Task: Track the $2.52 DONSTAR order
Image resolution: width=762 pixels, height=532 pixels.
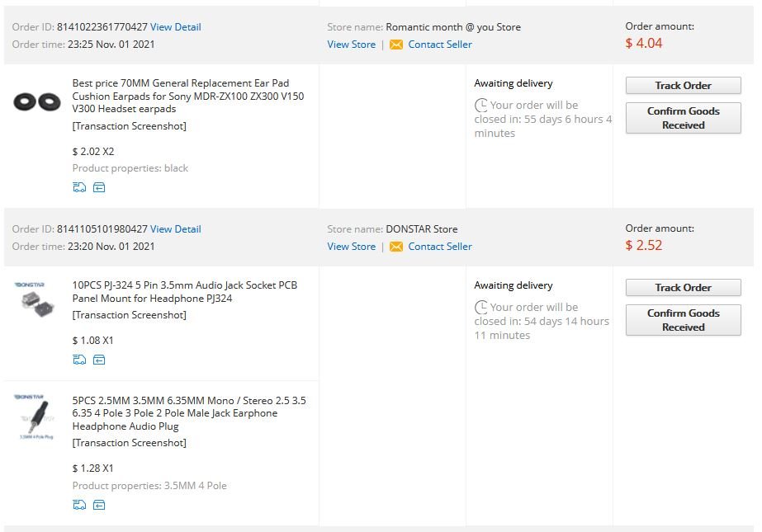Action: point(683,288)
